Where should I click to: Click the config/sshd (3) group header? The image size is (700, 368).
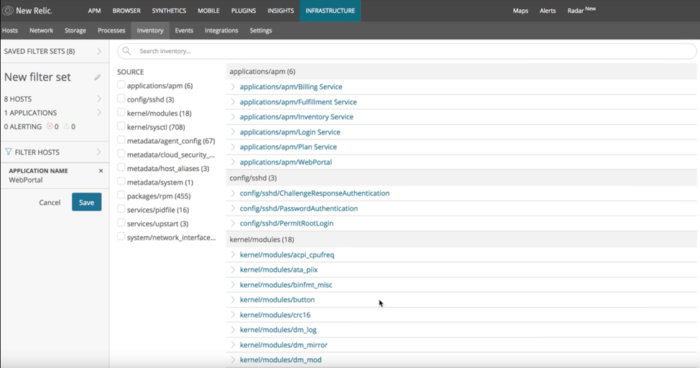461,178
